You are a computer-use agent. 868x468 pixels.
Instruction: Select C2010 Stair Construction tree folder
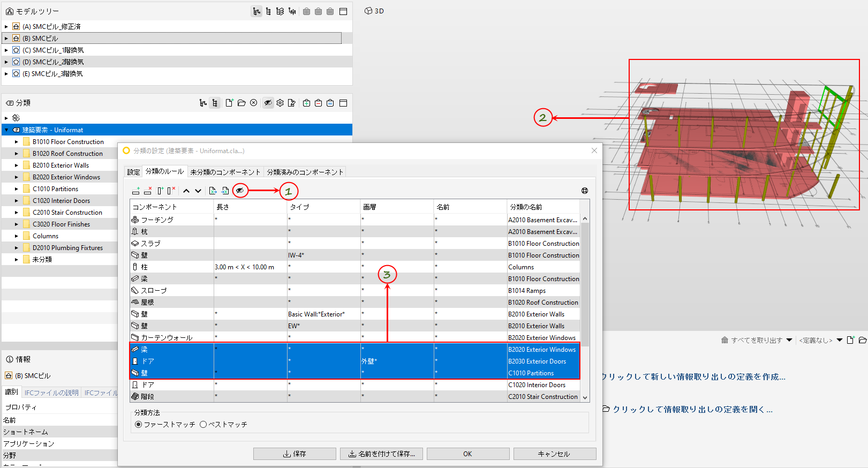67,213
